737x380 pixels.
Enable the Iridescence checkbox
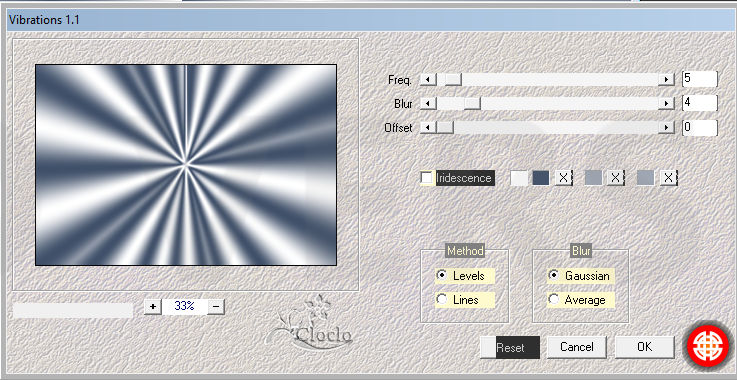click(427, 178)
